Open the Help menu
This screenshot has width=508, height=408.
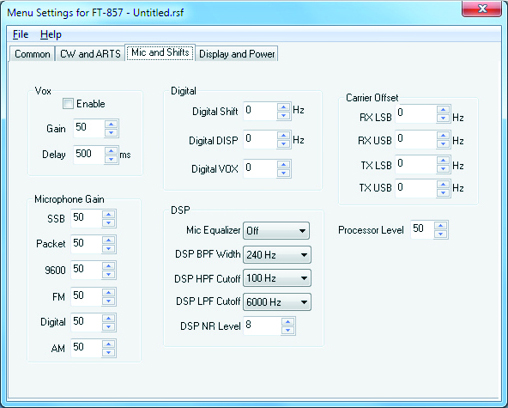pyautogui.click(x=51, y=34)
